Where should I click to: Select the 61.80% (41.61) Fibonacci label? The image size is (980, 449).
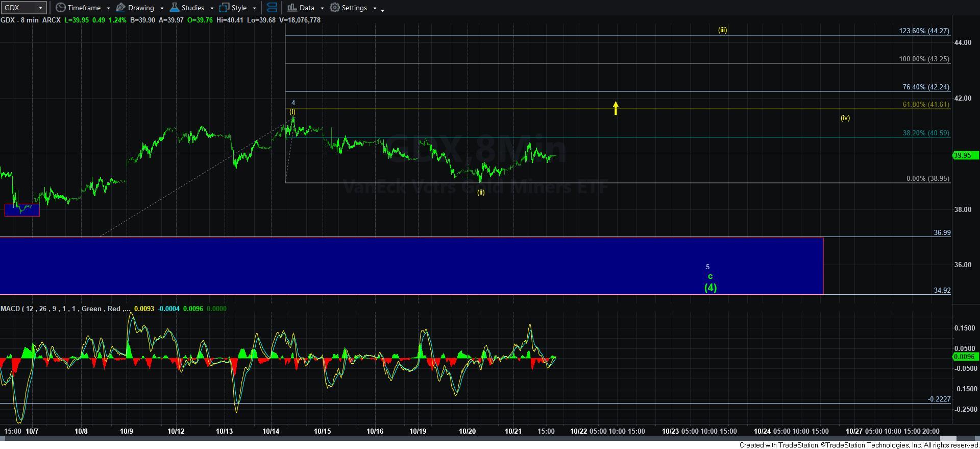tap(926, 104)
